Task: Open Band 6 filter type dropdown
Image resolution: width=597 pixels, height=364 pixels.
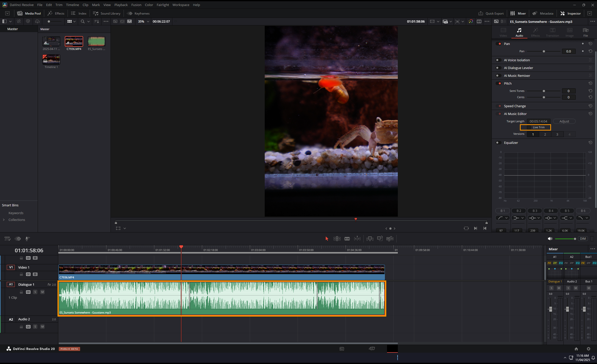Action: [583, 218]
